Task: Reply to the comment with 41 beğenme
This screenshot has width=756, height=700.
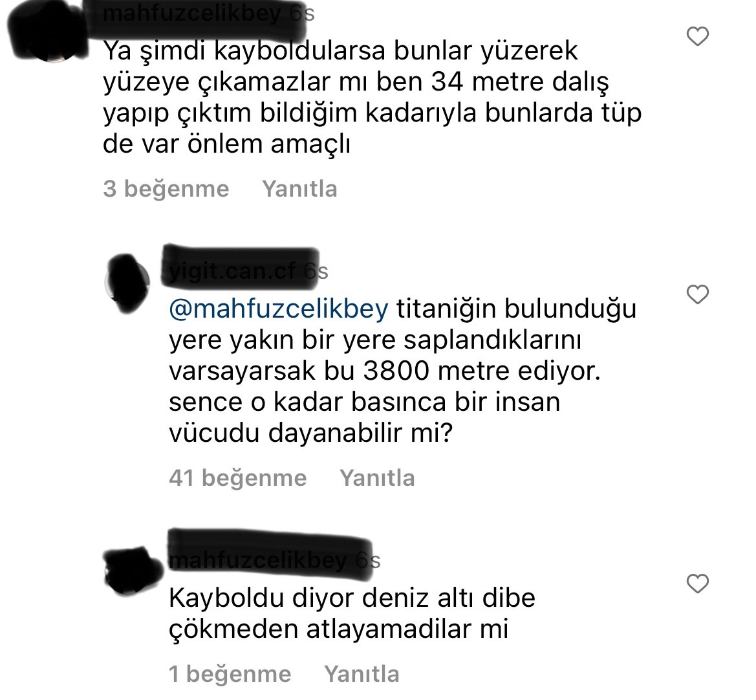Action: (x=377, y=478)
